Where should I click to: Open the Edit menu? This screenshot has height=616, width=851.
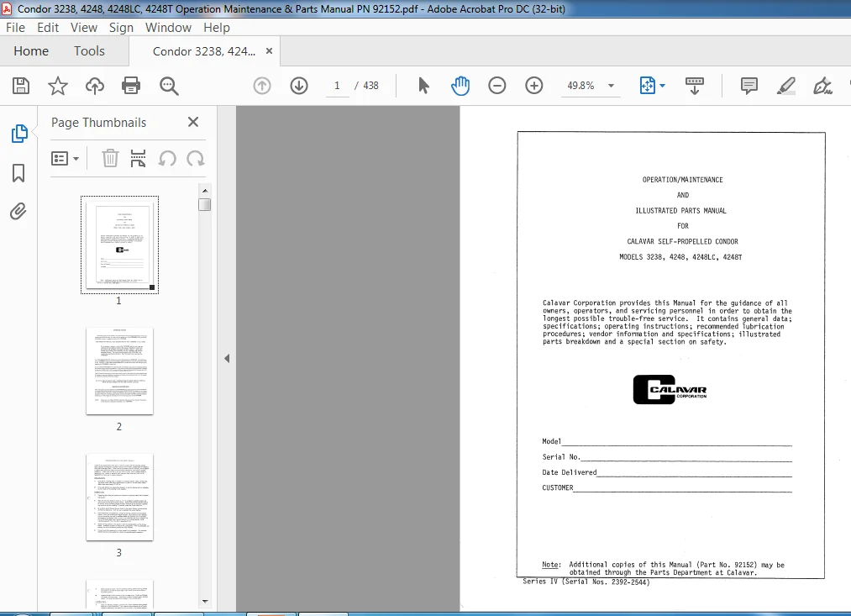[48, 28]
